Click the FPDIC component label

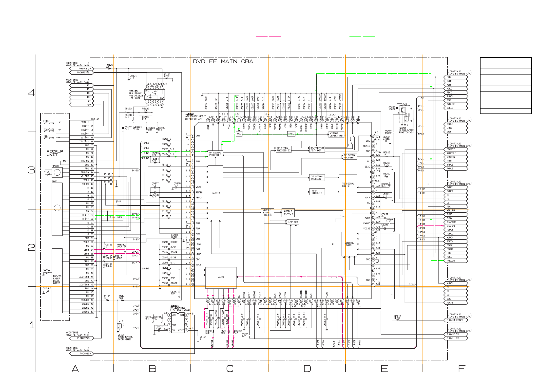[x=55, y=166]
